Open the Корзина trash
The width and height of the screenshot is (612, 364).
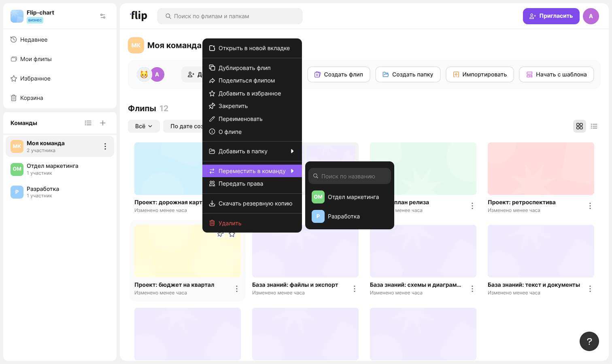[60, 98]
